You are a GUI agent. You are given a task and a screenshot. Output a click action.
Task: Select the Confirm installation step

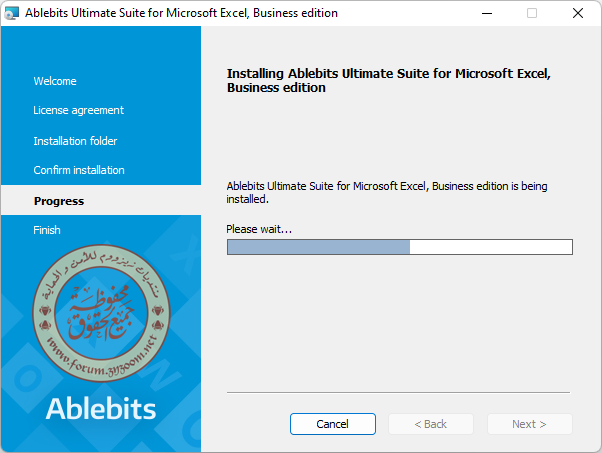[x=79, y=170]
